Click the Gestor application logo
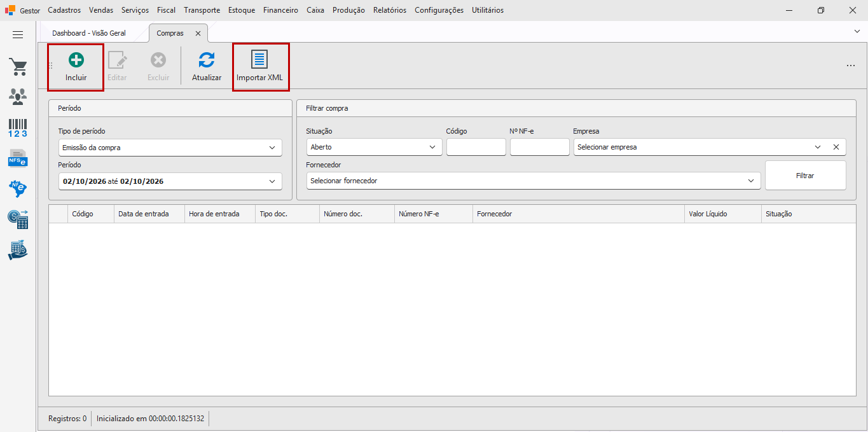Viewport: 868px width, 432px height. (x=10, y=10)
